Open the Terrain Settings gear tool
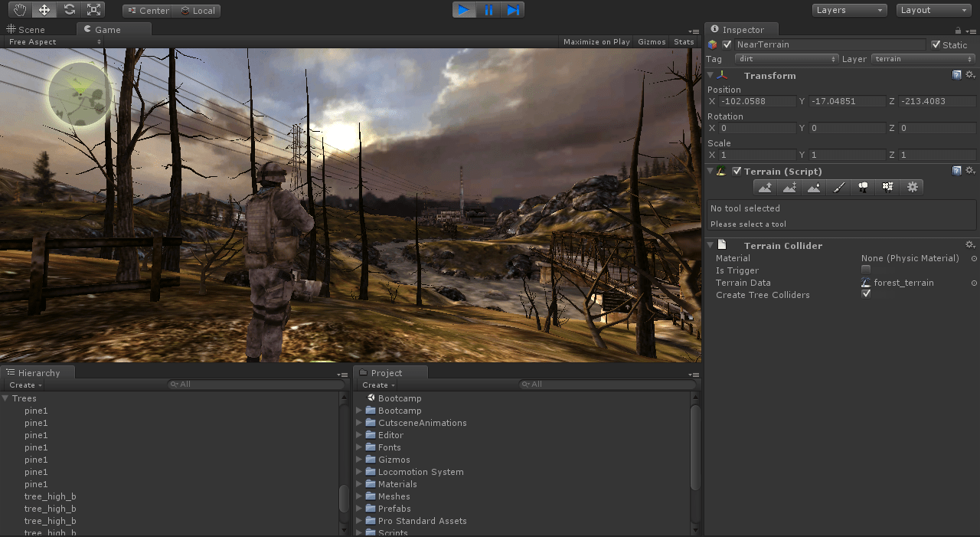The image size is (980, 537). [x=912, y=187]
